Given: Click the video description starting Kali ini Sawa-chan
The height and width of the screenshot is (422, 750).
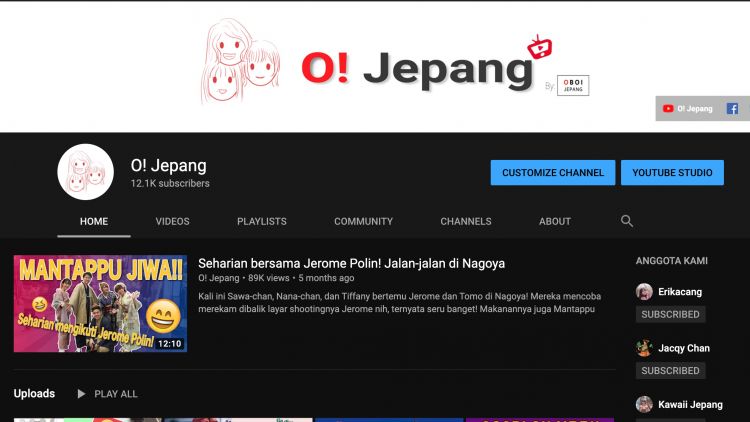Looking at the screenshot, I should tap(399, 302).
